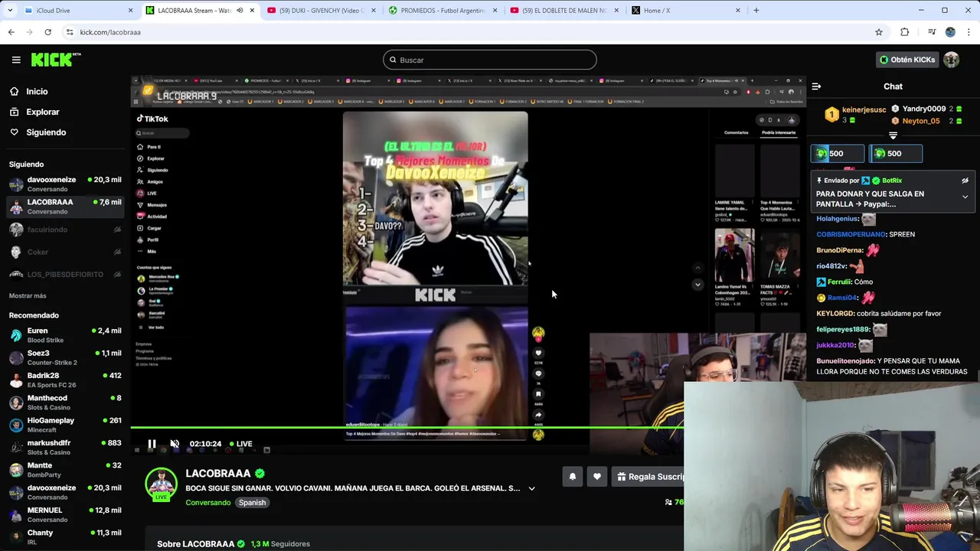This screenshot has height=551, width=980.
Task: Click Regala Suscripciones button
Action: click(x=648, y=477)
